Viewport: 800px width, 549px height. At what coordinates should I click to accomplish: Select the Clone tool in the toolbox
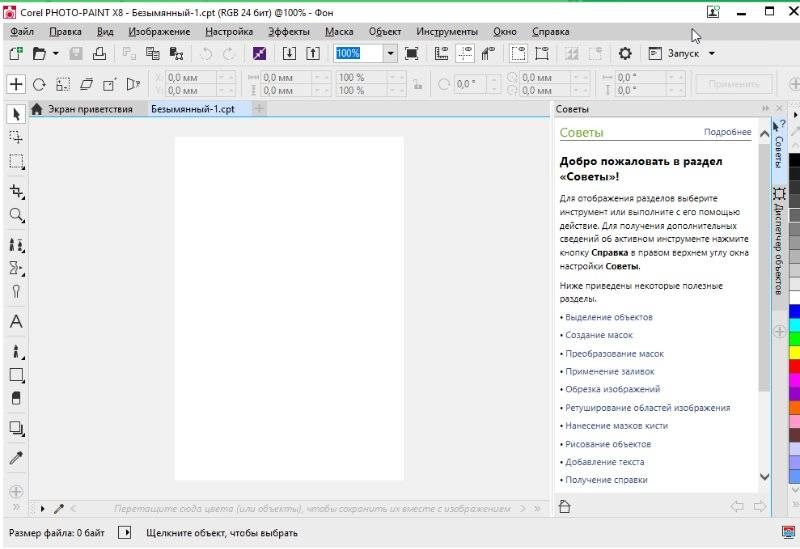pos(16,244)
